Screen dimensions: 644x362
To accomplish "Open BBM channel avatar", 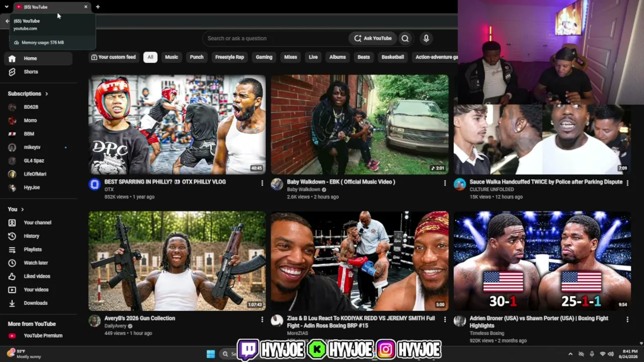I will [12, 134].
